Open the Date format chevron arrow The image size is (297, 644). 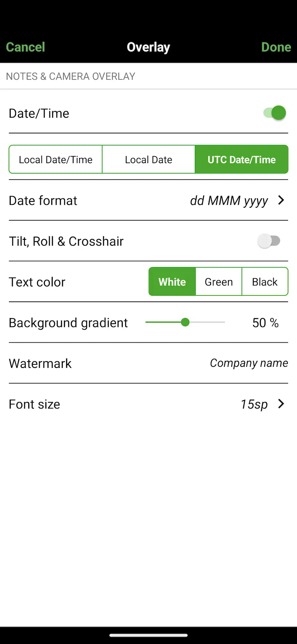(281, 200)
